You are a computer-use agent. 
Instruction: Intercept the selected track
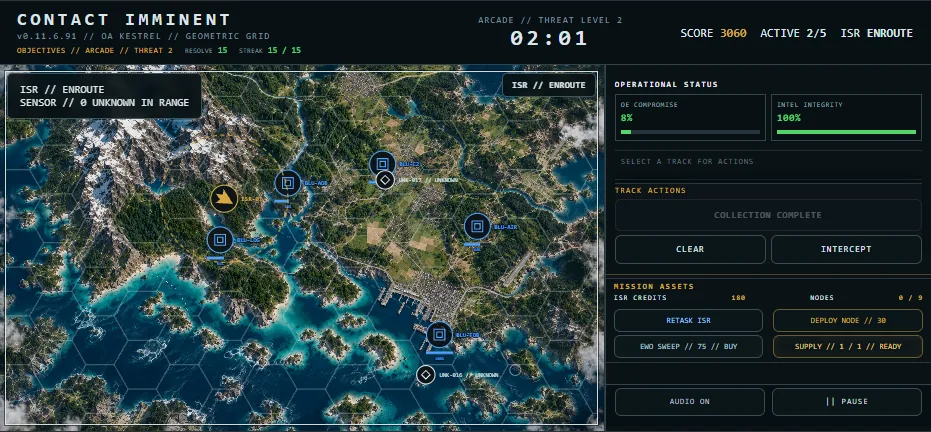click(846, 249)
